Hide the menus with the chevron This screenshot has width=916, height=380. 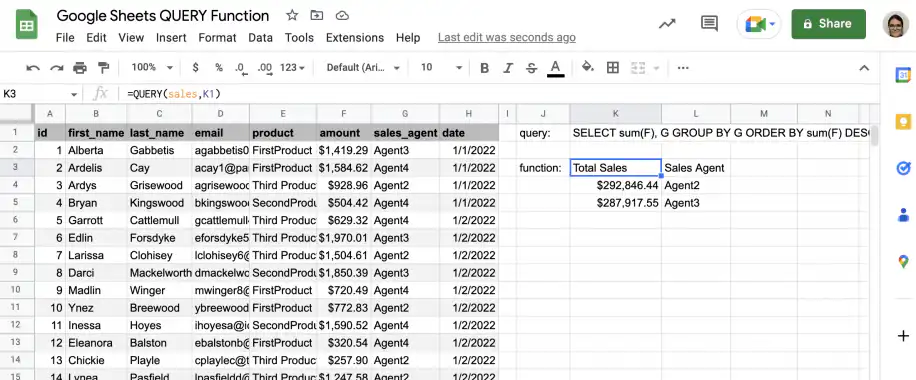pyautogui.click(x=865, y=68)
